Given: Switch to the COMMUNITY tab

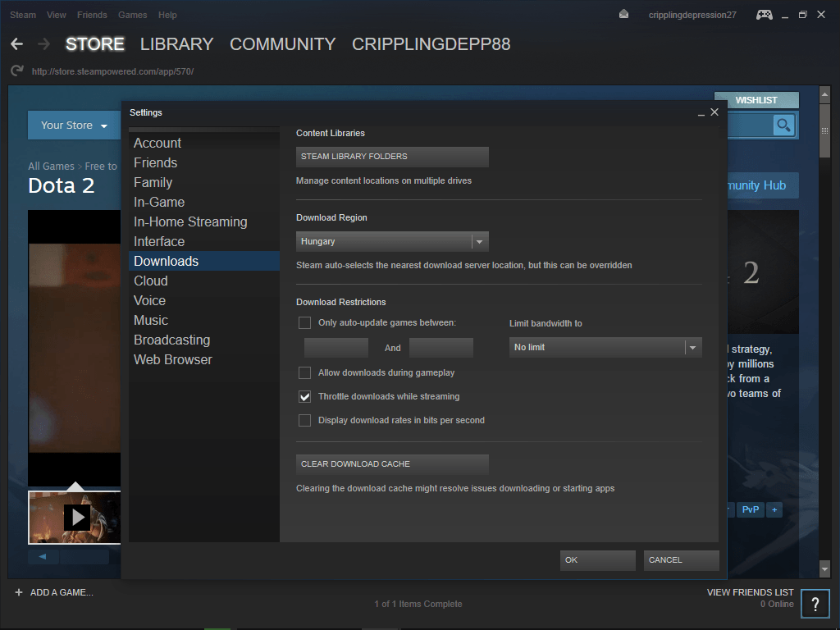Looking at the screenshot, I should pyautogui.click(x=283, y=44).
